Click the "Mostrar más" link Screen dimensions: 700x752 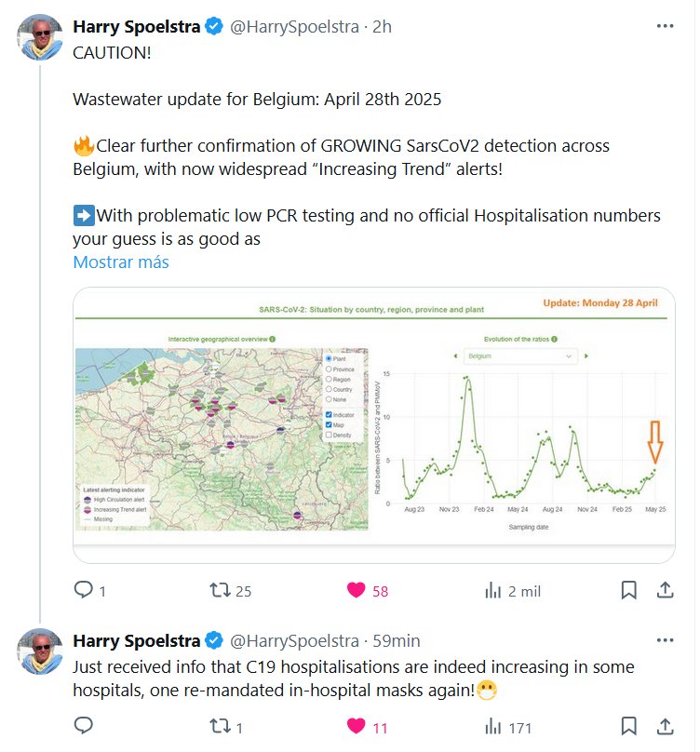pos(121,262)
